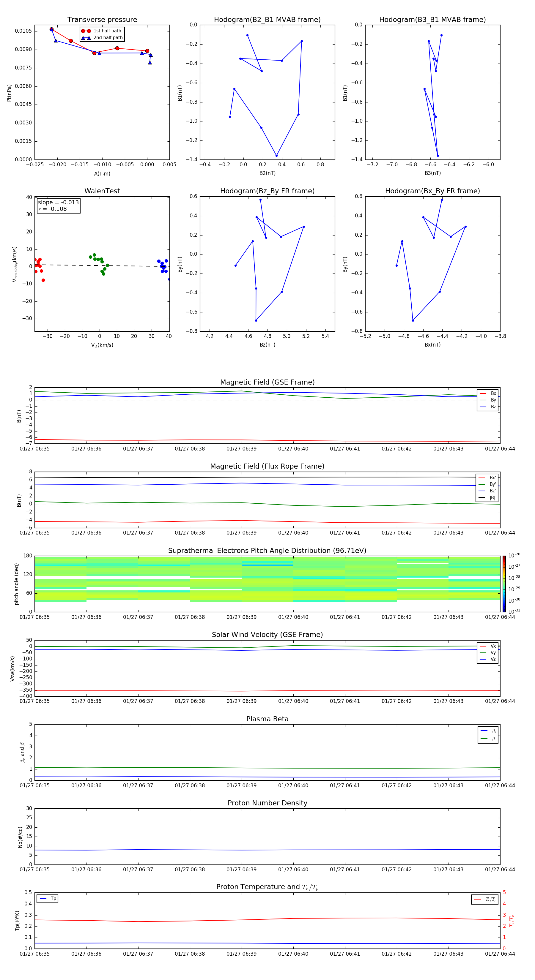
Task: Click the '2nd half path' legend entry
Action: (x=102, y=38)
